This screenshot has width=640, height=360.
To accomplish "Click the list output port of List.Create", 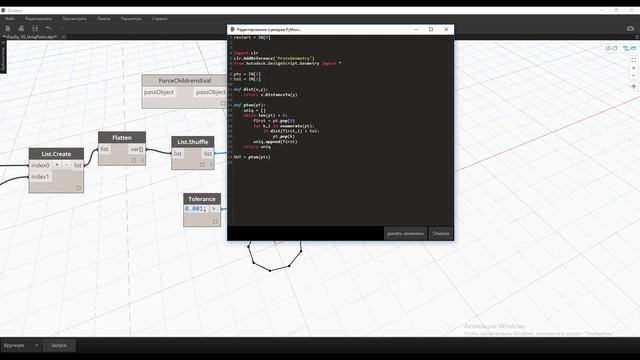I will [x=78, y=165].
